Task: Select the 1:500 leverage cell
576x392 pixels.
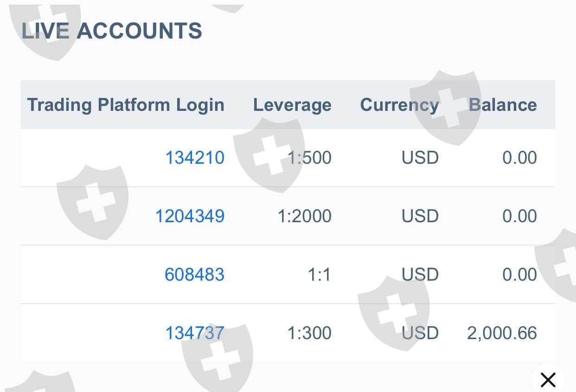Action: coord(309,158)
